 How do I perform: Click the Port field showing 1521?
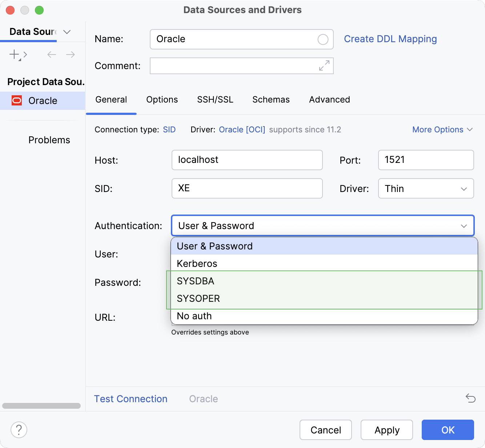coord(426,160)
